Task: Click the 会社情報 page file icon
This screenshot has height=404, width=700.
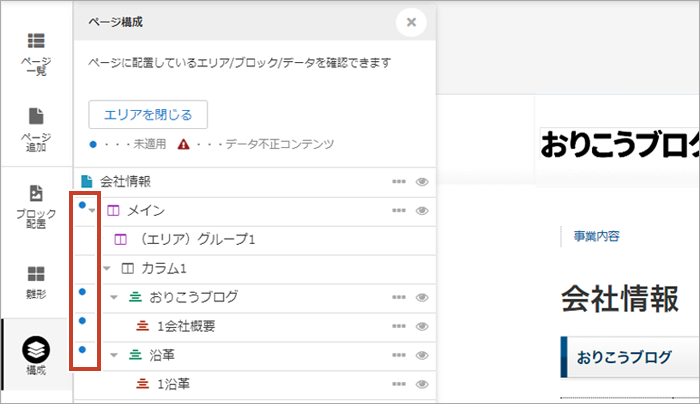Action: pos(87,181)
